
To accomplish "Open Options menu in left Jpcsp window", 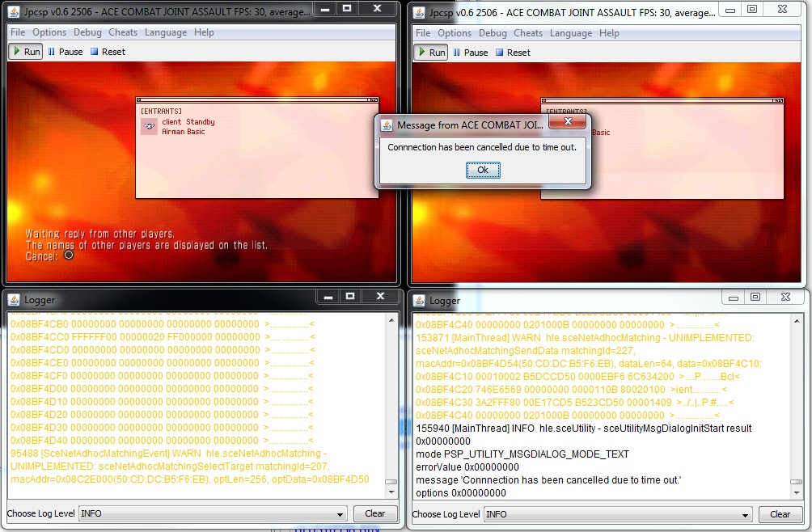I will point(49,32).
